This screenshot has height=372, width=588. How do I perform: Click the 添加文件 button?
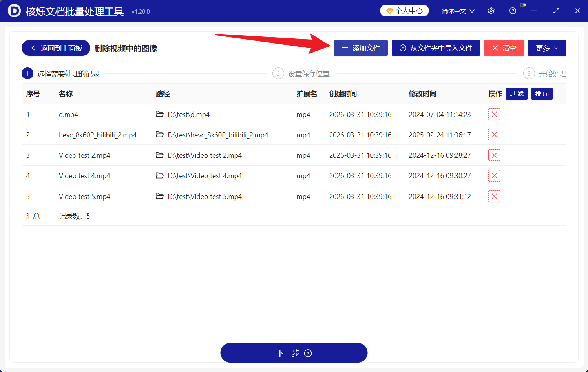point(360,48)
